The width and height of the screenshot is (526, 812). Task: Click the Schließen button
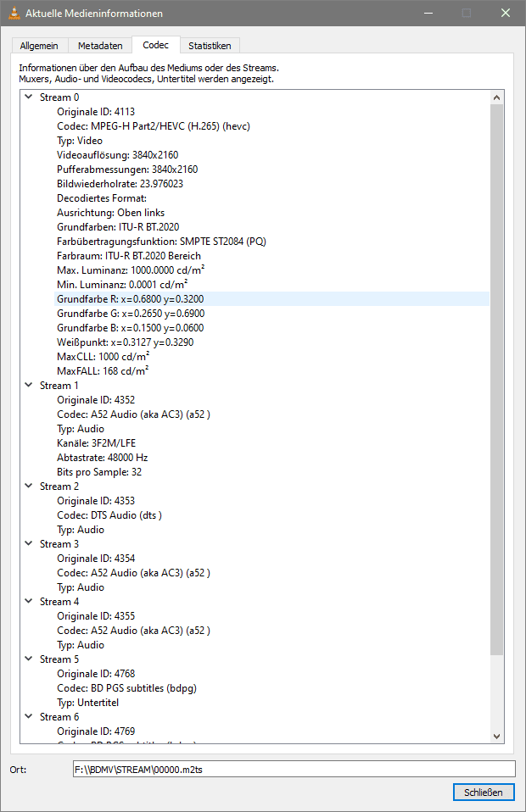point(484,793)
